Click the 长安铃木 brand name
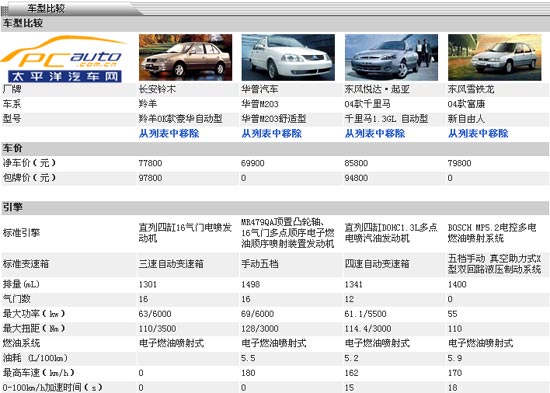The image size is (550, 393). tap(157, 89)
